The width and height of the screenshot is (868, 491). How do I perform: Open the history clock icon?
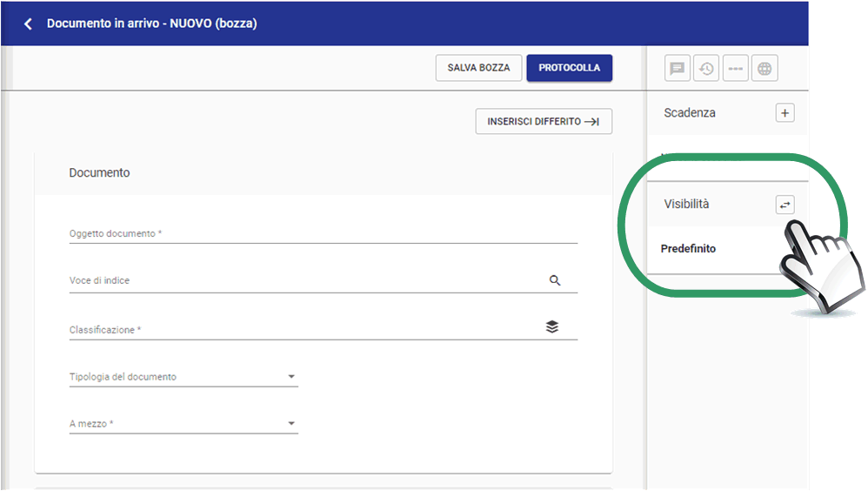(706, 69)
